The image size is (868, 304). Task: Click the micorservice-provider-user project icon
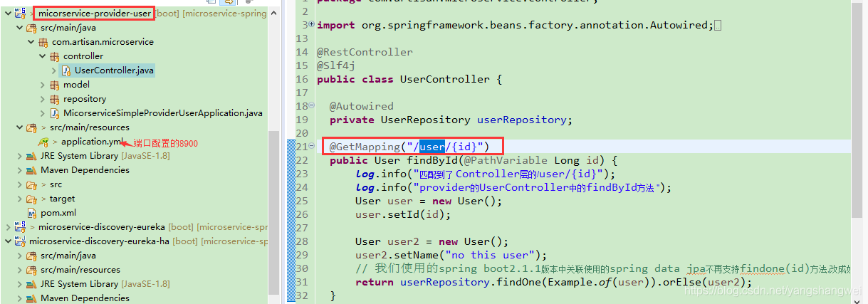click(x=21, y=14)
